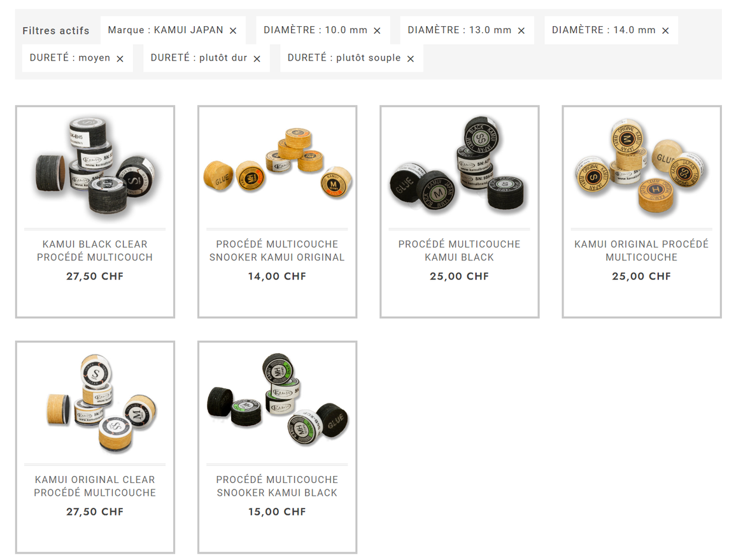Image resolution: width=736 pixels, height=560 pixels.
Task: Click KAMUI ORIGINAL CLEAR PROCÉDÉ MULTICOUCHE title
Action: (x=95, y=486)
